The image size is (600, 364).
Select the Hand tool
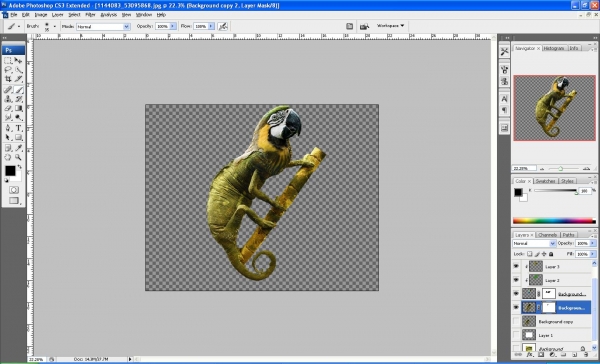pyautogui.click(x=8, y=157)
